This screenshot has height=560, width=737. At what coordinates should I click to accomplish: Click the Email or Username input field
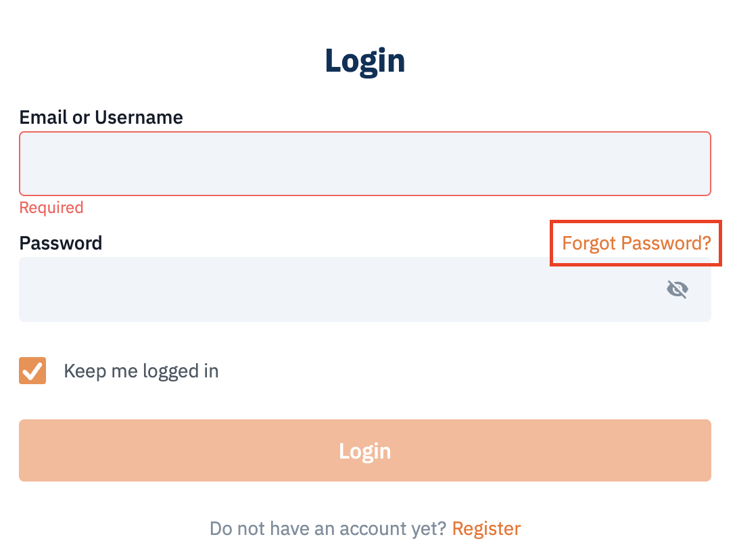pos(364,164)
